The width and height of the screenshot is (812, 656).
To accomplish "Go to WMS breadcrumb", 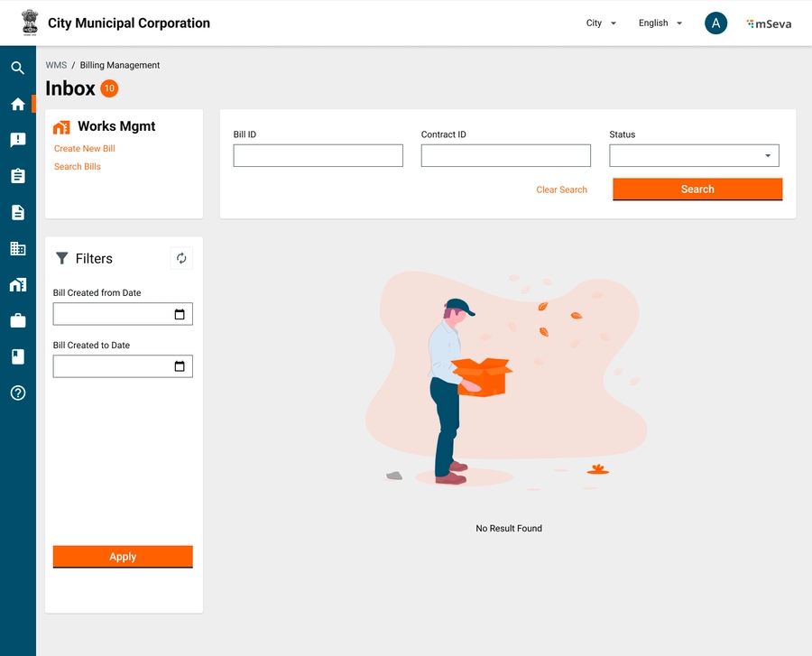I will click(56, 65).
